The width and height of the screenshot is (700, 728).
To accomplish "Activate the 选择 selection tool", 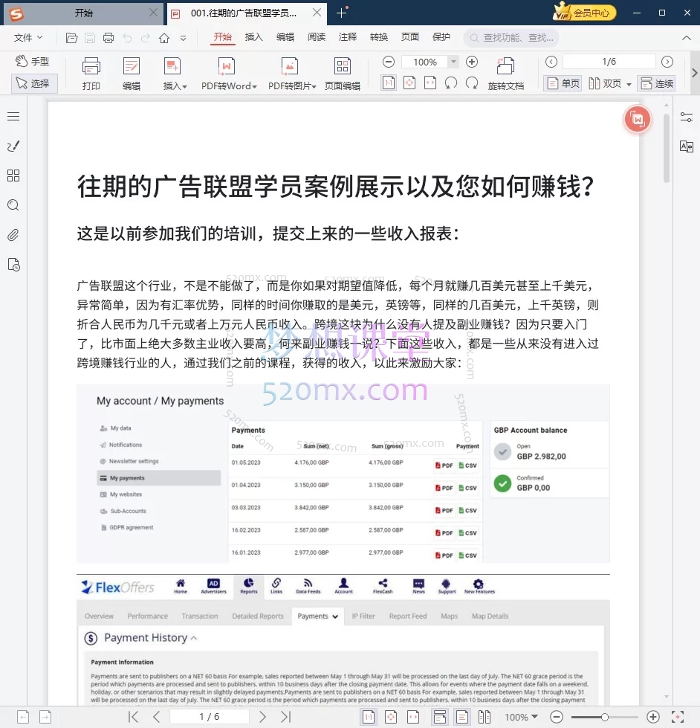I will click(34, 83).
